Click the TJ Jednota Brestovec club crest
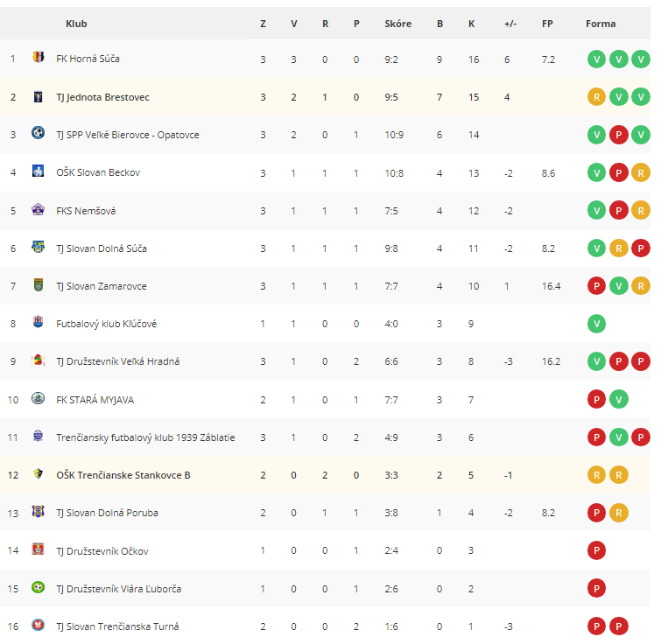This screenshot has width=661, height=644. (x=38, y=96)
